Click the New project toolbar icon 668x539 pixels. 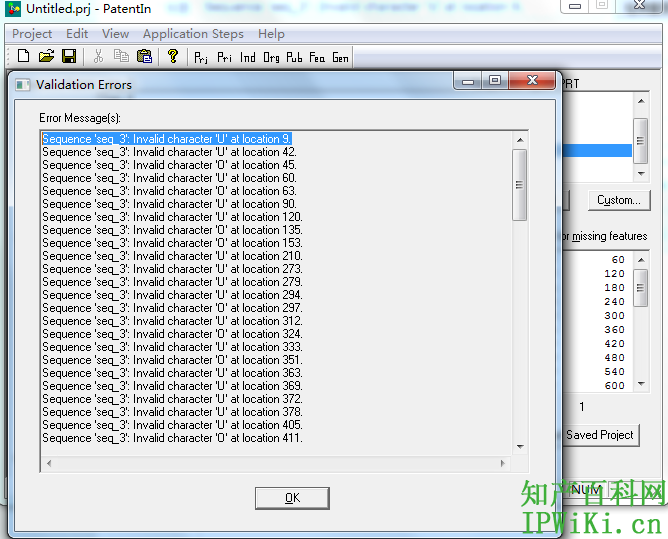point(24,57)
